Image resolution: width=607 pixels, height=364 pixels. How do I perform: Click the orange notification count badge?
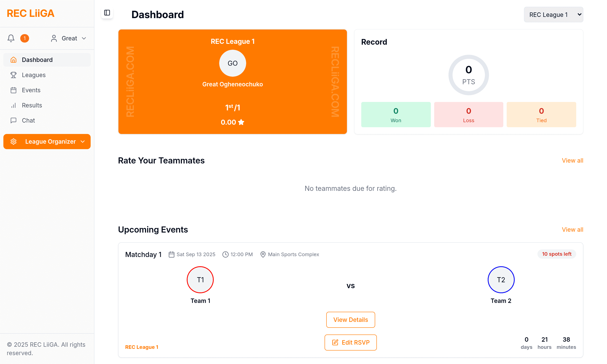(24, 38)
